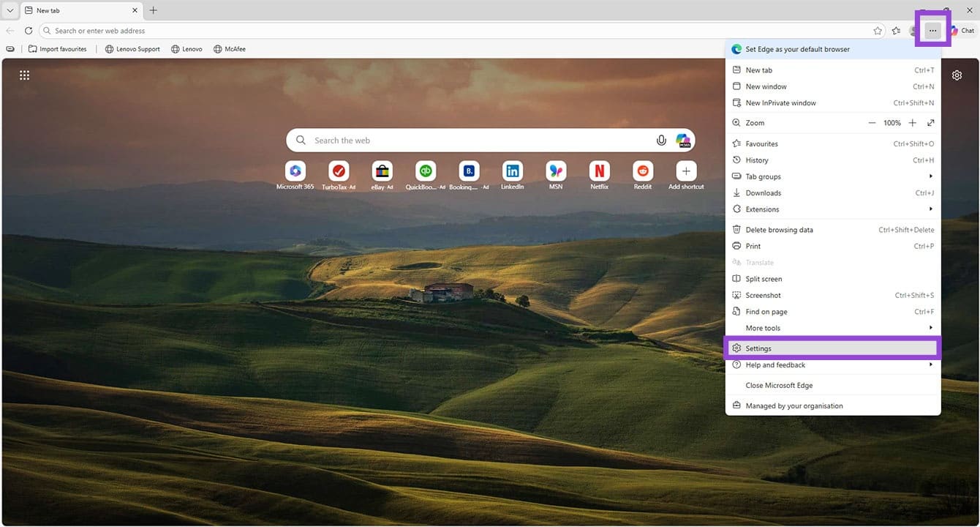This screenshot has height=527, width=980.
Task: Create a new shortcut with Add shortcut
Action: 685,170
